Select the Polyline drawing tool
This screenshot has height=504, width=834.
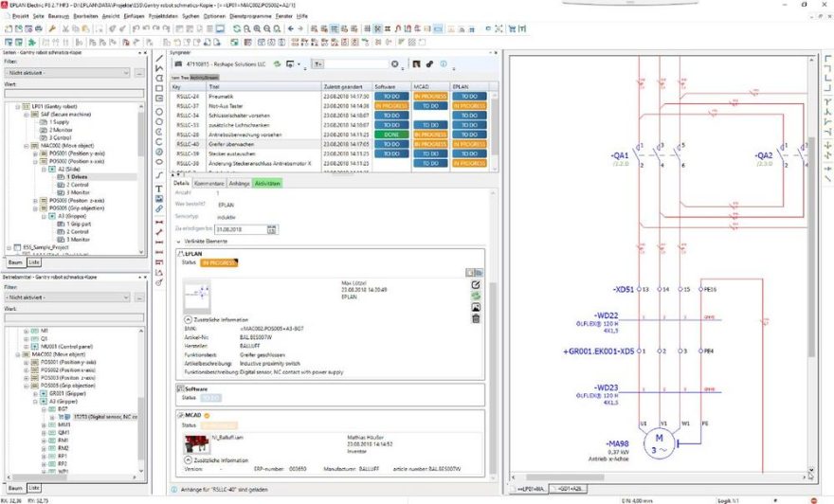(159, 68)
